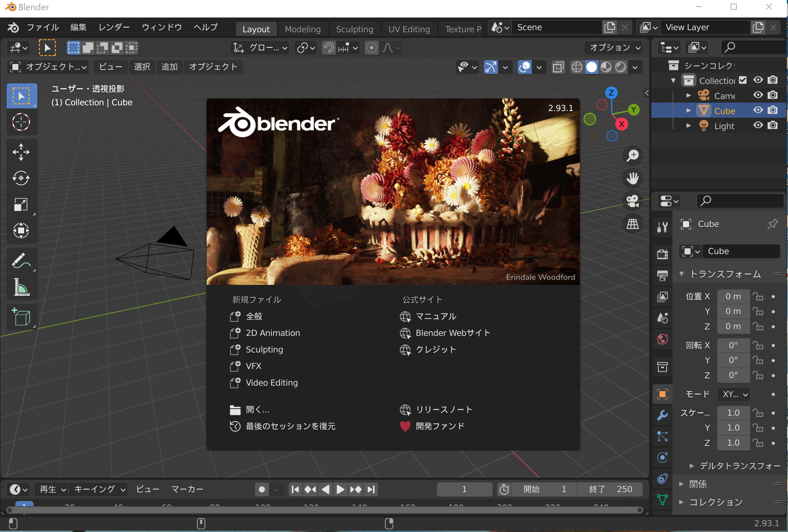
Task: Select the Cursor tool in toolbar
Action: [x=21, y=122]
